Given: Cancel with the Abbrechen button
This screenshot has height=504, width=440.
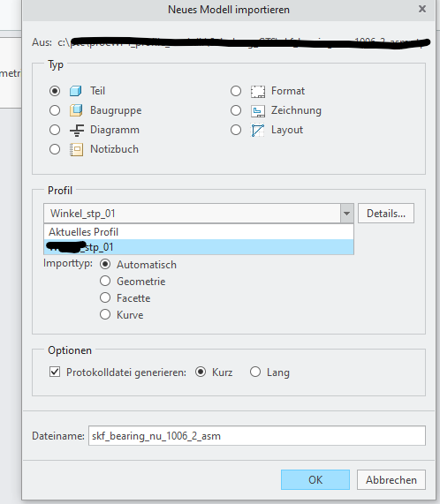Looking at the screenshot, I should point(391,479).
